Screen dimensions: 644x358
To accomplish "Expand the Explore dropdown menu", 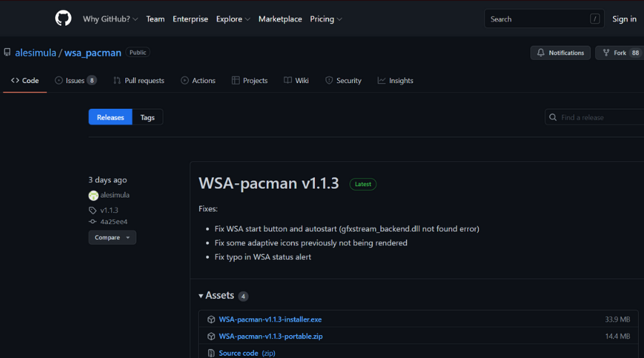I will pyautogui.click(x=233, y=19).
